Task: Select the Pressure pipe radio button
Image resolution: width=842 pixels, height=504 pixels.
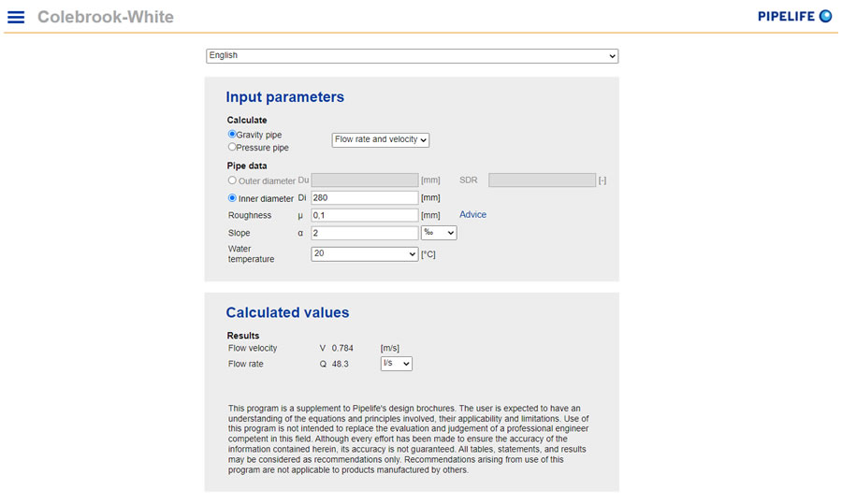Action: point(232,147)
